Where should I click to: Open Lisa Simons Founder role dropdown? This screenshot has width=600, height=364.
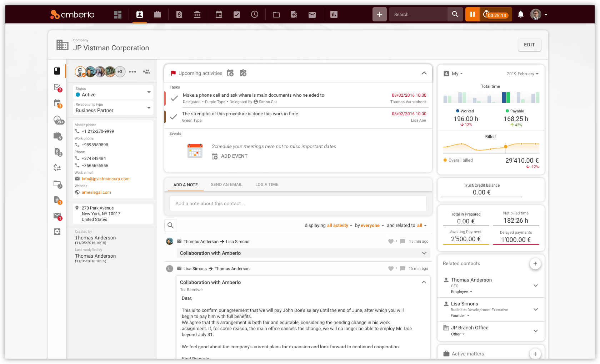(x=460, y=316)
